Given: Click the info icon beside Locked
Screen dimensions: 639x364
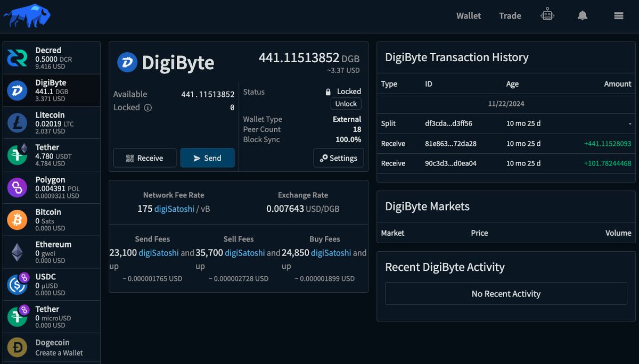Looking at the screenshot, I should click(x=148, y=107).
